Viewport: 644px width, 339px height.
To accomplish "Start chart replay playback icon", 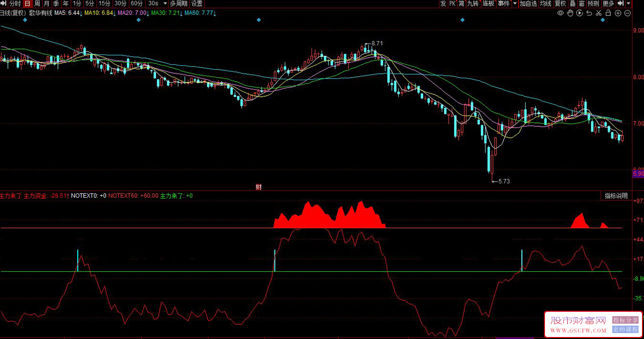I will (579, 13).
